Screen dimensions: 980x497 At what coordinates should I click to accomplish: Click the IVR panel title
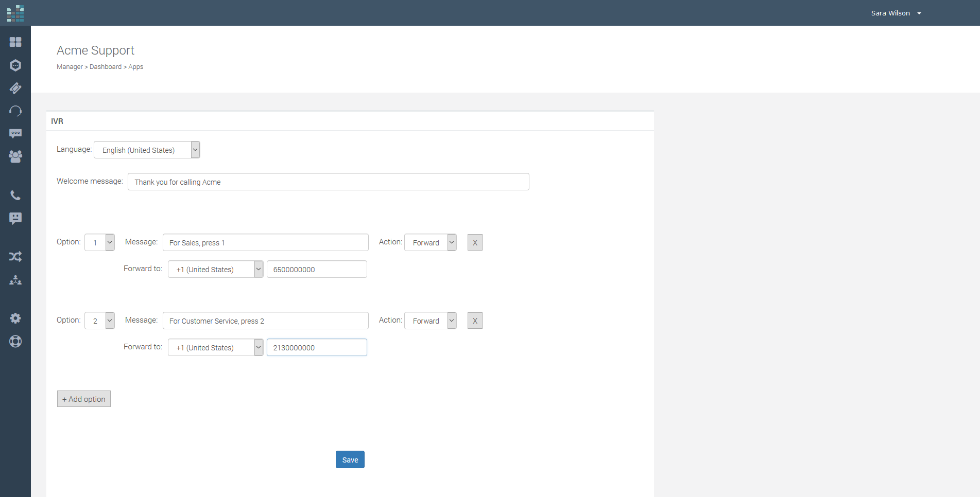click(x=57, y=121)
